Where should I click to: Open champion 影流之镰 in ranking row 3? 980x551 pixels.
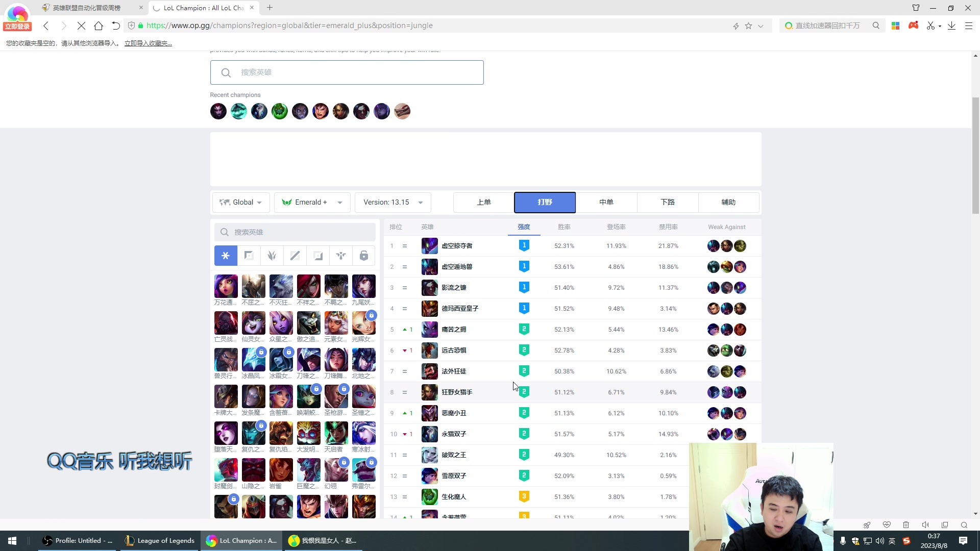point(454,288)
